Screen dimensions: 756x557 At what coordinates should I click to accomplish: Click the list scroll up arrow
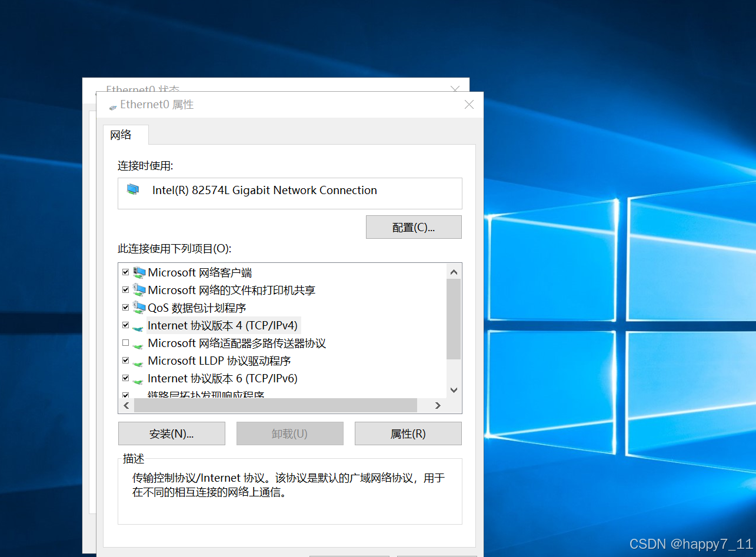[x=454, y=272]
